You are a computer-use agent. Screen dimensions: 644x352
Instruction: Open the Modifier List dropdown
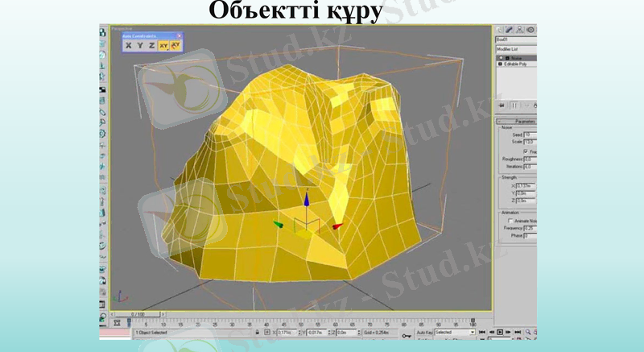click(516, 49)
